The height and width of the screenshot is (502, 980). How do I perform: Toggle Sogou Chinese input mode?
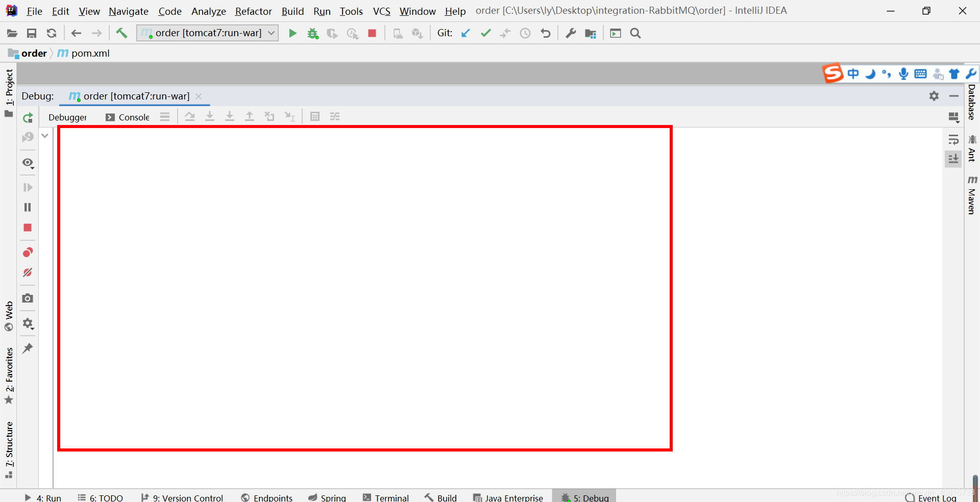tap(853, 74)
